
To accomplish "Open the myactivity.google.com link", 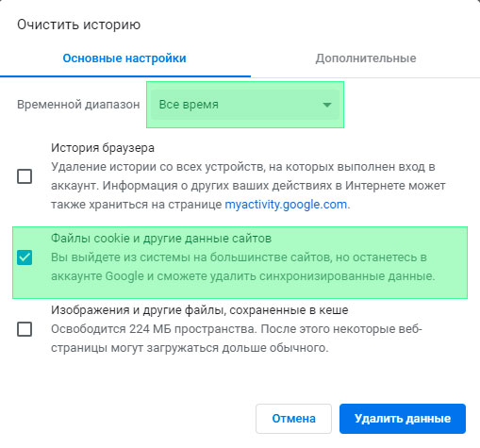I will tap(286, 205).
